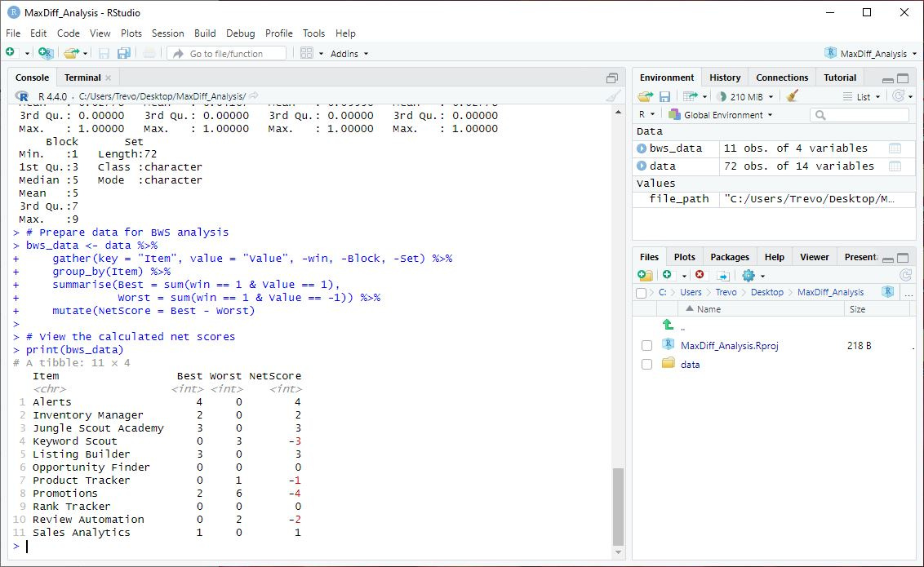Image resolution: width=924 pixels, height=567 pixels.
Task: Navigate to Users in Files breadcrumb
Action: point(691,292)
